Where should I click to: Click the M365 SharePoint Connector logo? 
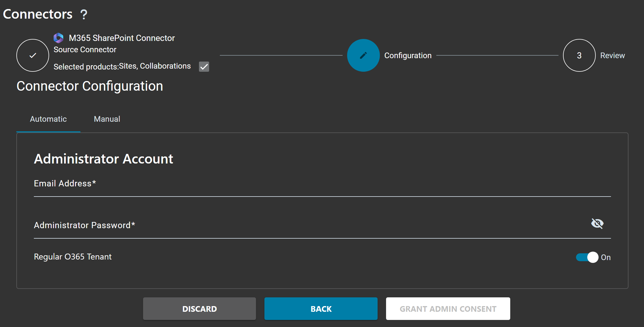point(58,38)
